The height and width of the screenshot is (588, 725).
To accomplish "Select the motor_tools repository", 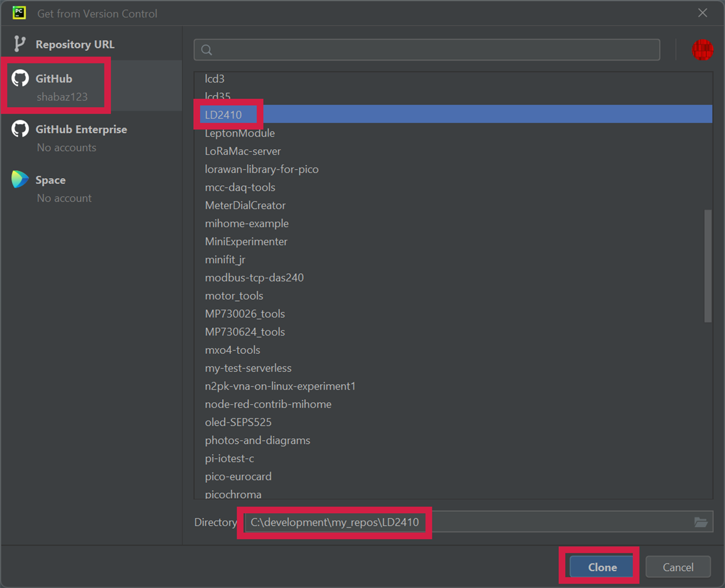I will pos(454,295).
